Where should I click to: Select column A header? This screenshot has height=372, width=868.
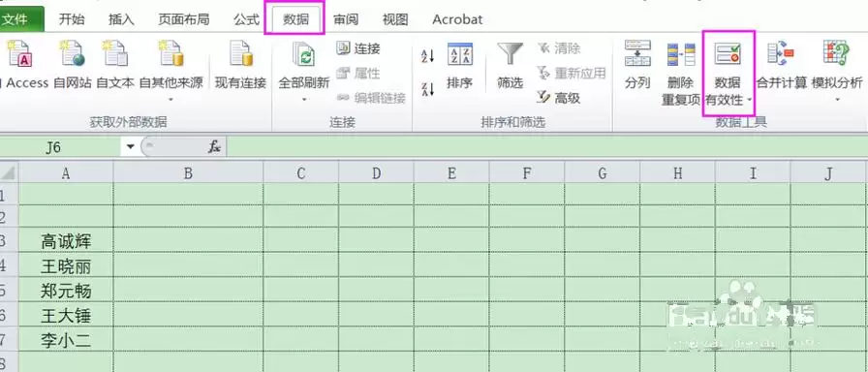66,173
